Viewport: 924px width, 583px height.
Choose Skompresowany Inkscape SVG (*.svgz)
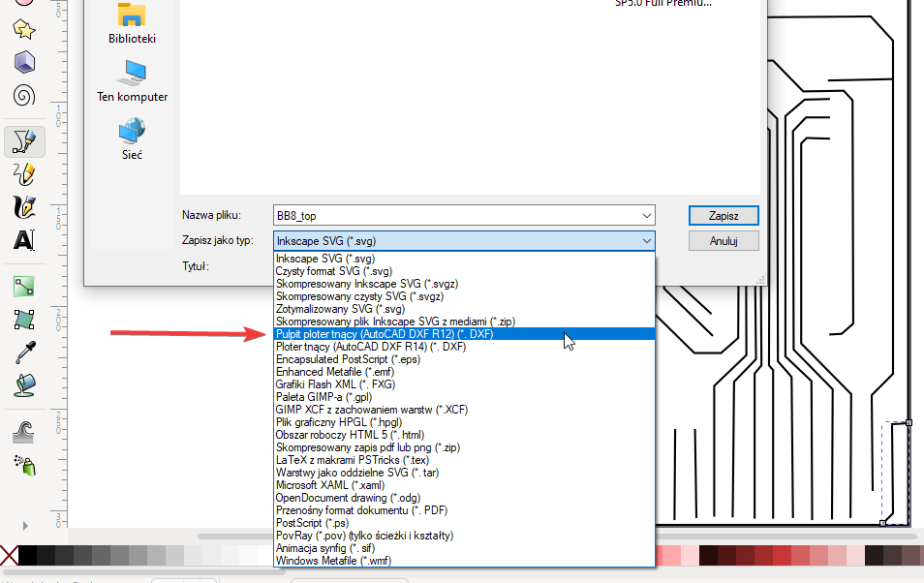click(x=464, y=284)
